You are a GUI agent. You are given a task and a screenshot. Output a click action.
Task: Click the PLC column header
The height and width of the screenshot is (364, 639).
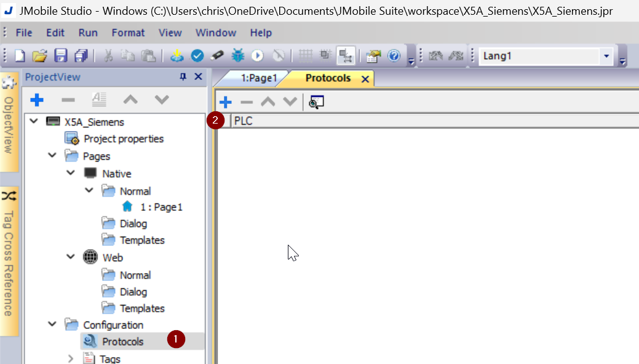click(435, 121)
